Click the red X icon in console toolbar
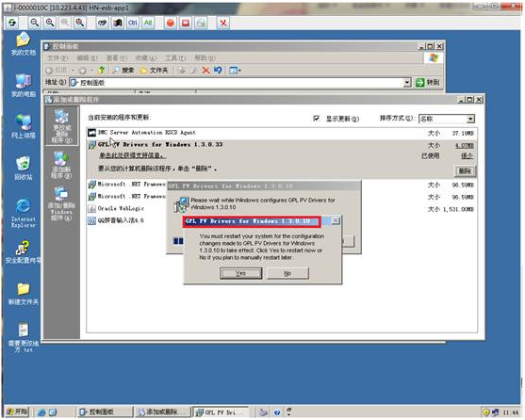Image resolution: width=525 pixels, height=420 pixels. [223, 23]
